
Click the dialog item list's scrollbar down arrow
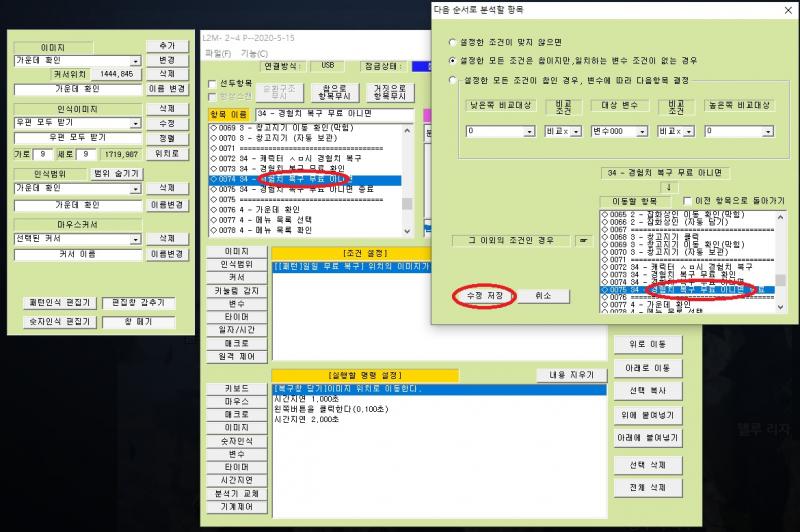(x=781, y=307)
